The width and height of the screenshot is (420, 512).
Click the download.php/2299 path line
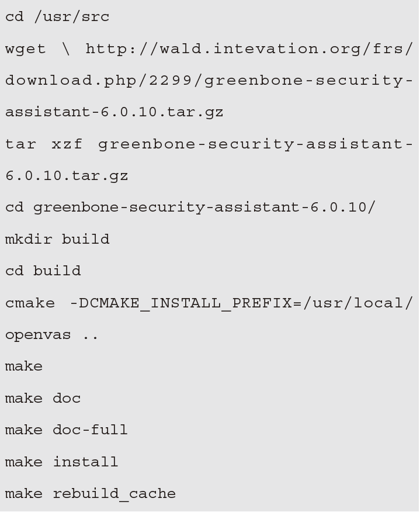209,81
